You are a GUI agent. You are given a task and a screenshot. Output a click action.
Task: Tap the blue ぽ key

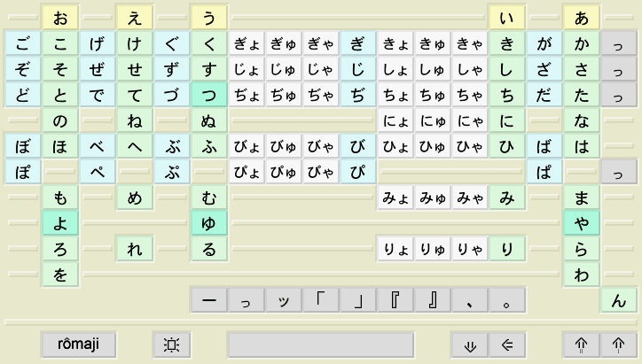pos(23,172)
